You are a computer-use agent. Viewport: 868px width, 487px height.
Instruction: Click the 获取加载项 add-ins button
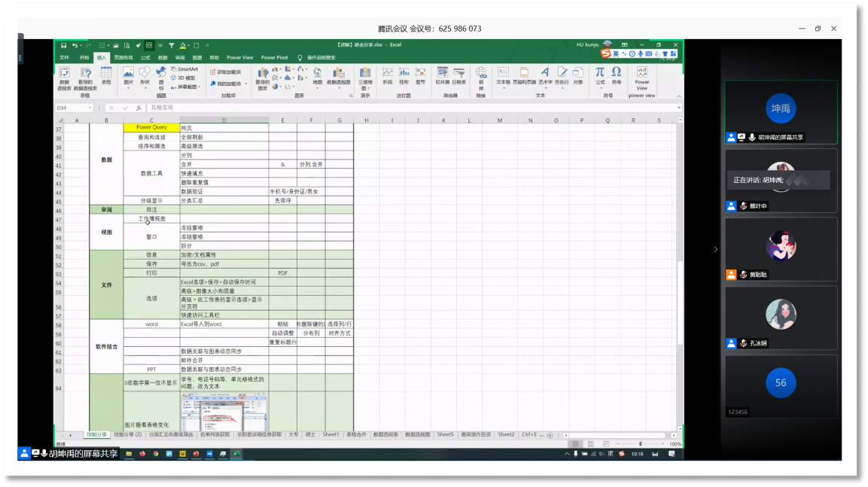pyautogui.click(x=226, y=72)
